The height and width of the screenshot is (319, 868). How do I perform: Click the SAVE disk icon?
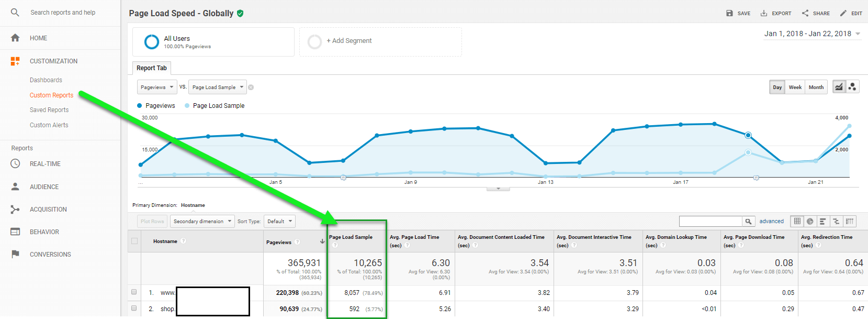tap(729, 13)
